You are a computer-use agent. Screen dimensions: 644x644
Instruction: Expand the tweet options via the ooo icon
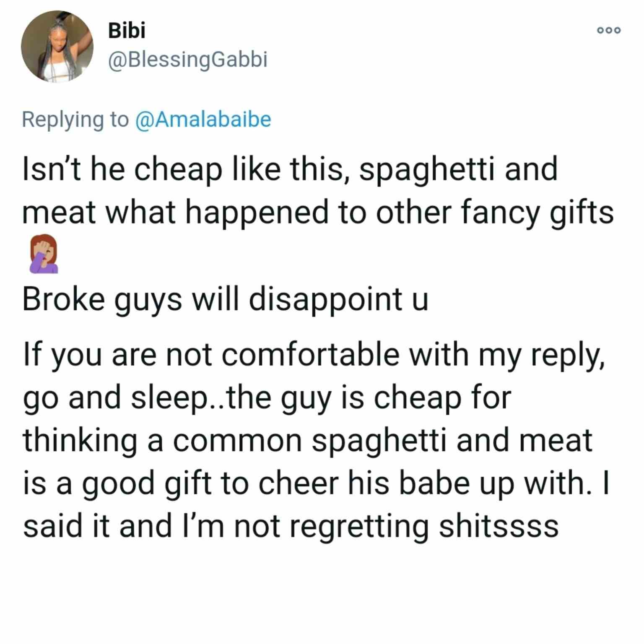pyautogui.click(x=608, y=30)
